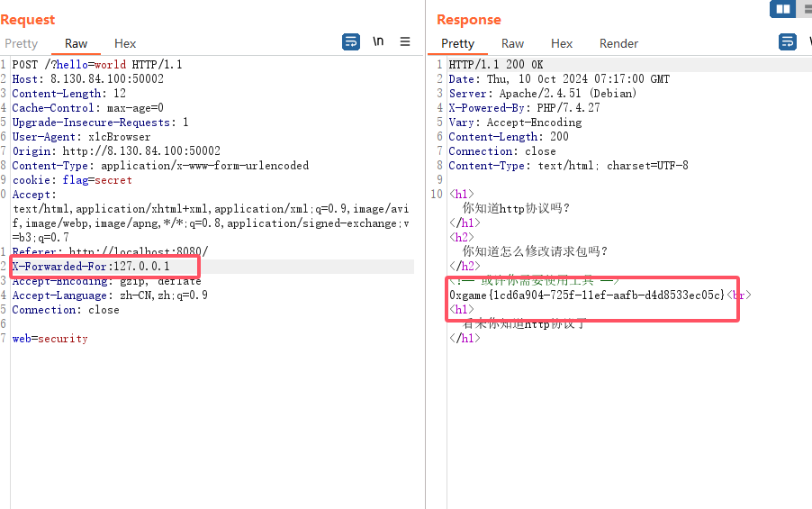The width and height of the screenshot is (812, 509).
Task: Open the Request pane hamburger menu
Action: 405,41
